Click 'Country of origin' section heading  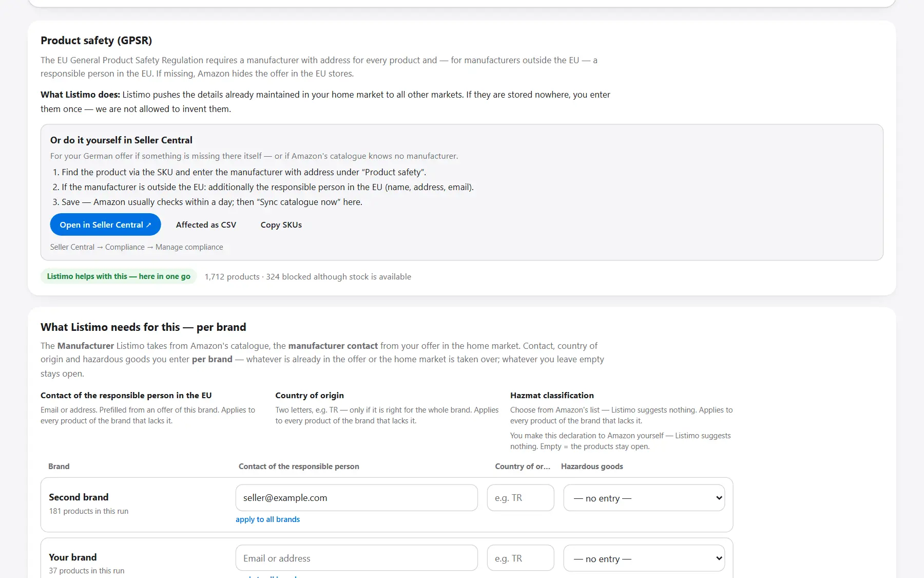(x=310, y=396)
